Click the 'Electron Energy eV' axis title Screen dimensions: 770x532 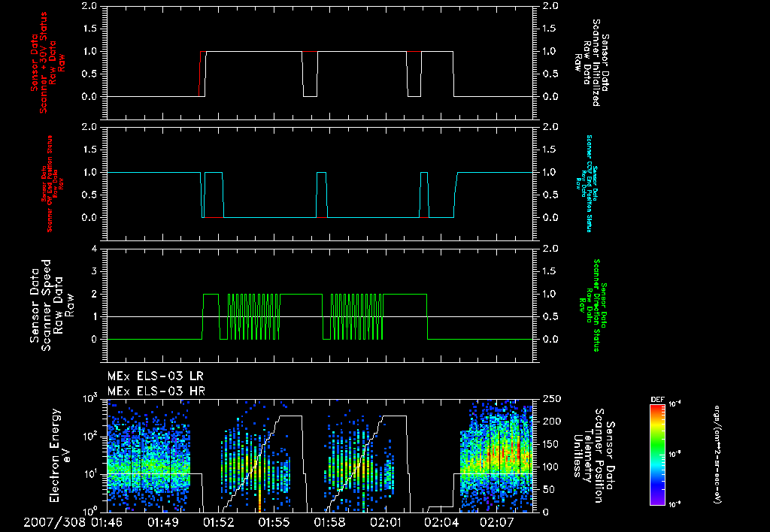tap(61, 455)
